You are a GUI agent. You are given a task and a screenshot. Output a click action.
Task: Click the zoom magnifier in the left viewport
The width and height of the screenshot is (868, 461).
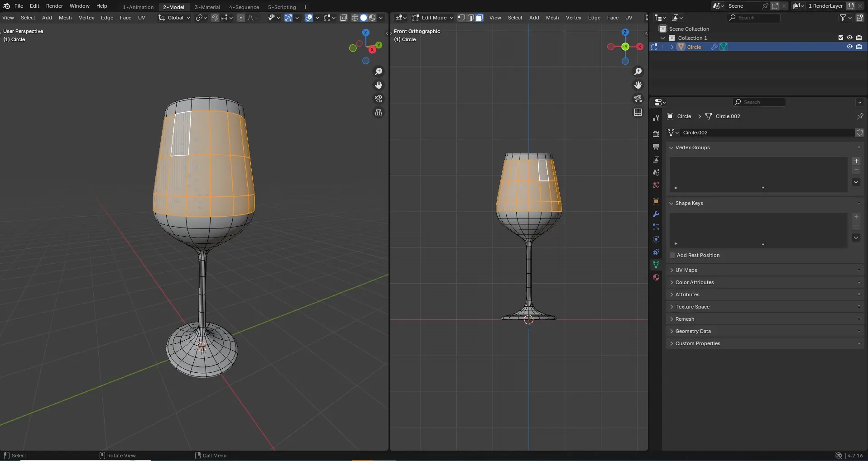[x=379, y=71]
